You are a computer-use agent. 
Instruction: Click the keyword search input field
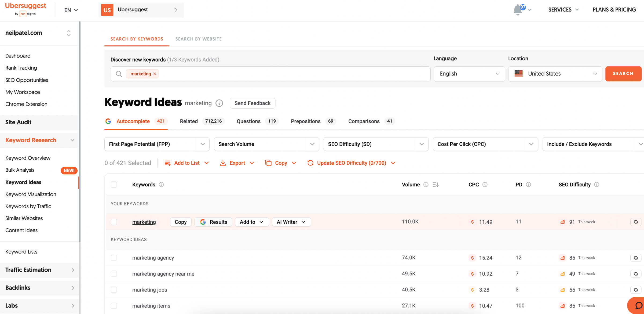268,74
